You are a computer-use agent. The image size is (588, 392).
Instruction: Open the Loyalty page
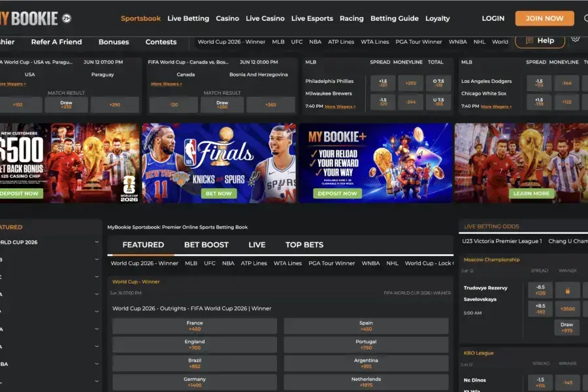437,18
